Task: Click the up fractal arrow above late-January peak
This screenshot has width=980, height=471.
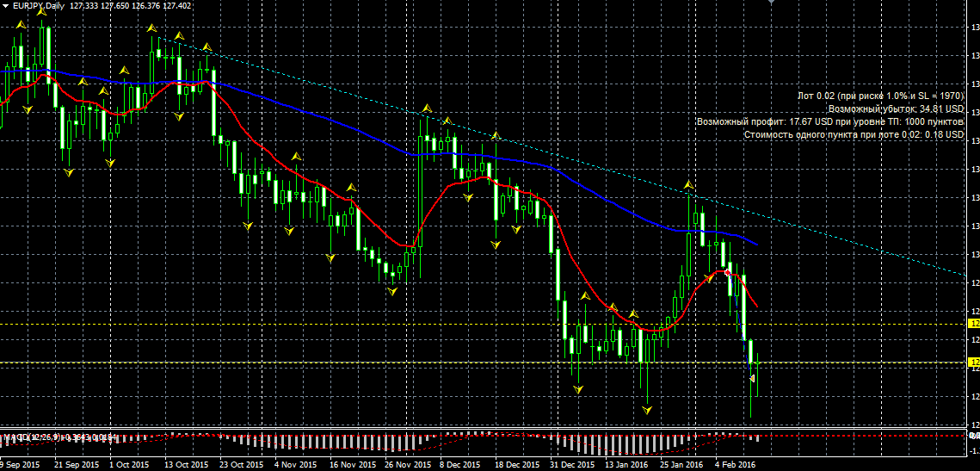Action: coord(688,184)
